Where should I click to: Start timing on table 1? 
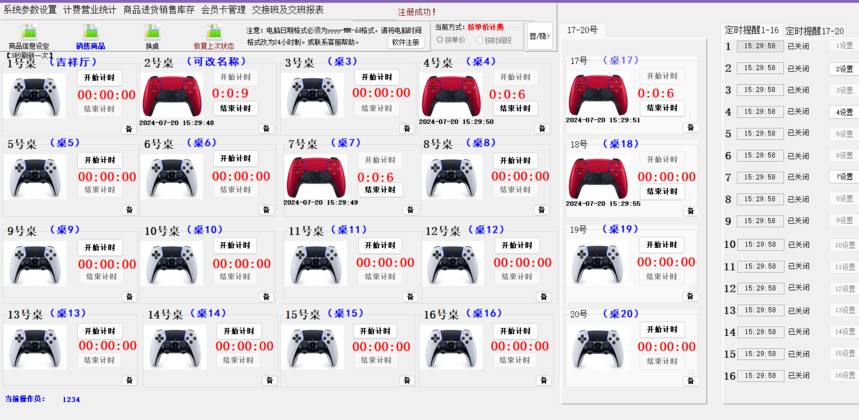(x=99, y=78)
